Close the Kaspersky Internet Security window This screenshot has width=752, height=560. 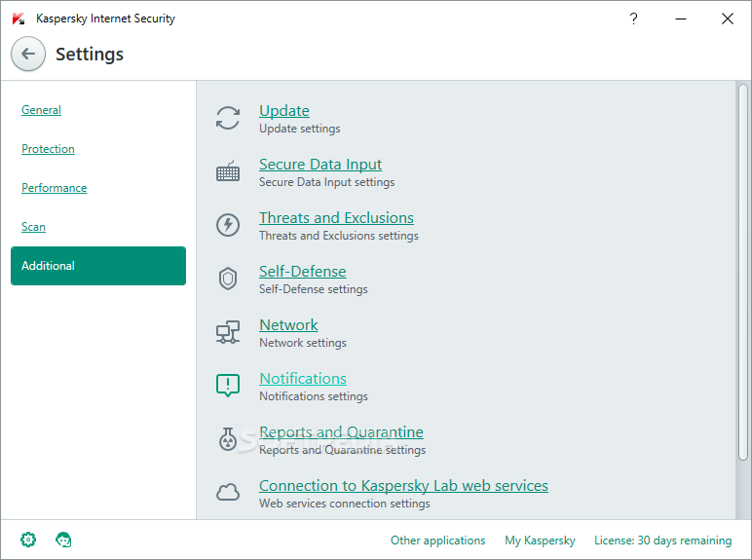click(728, 19)
